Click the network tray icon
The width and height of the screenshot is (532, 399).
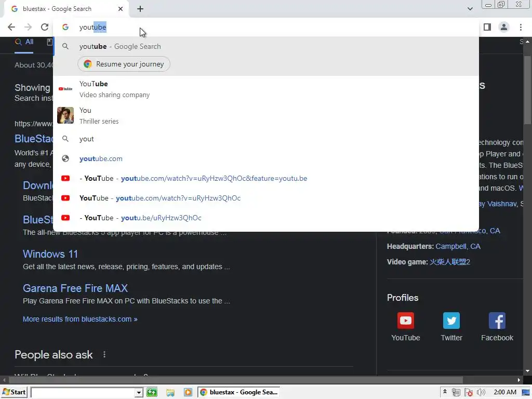[456, 393]
